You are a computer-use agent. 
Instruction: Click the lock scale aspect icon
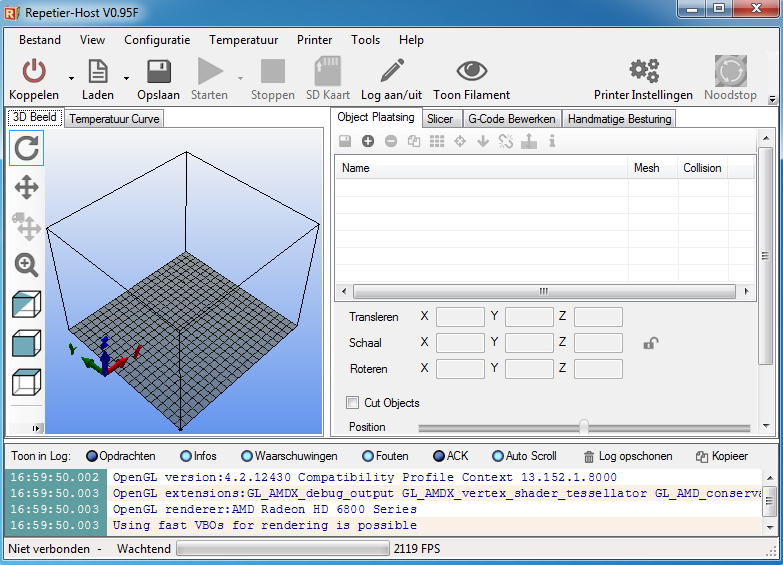coord(651,343)
